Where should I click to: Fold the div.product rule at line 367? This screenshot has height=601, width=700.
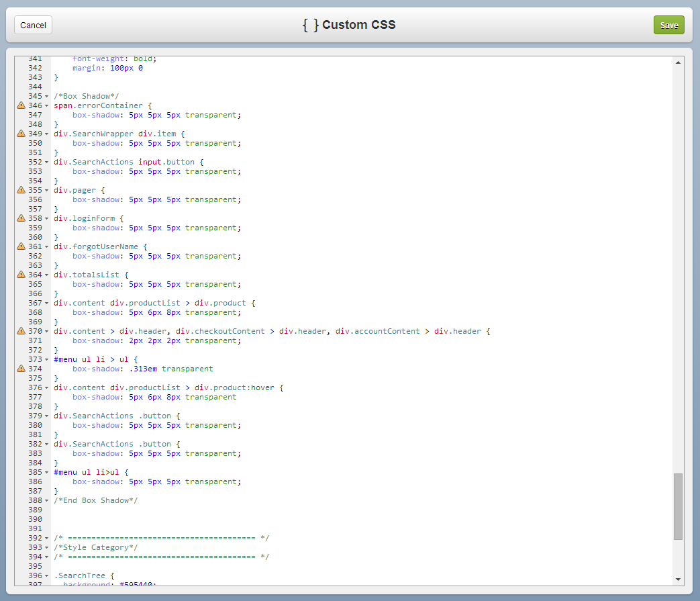click(x=46, y=303)
